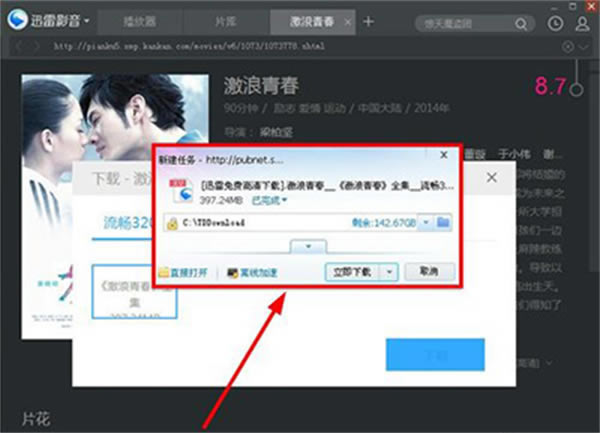Close the 下载 panel behind dialog
The width and height of the screenshot is (600, 433).
pyautogui.click(x=492, y=177)
